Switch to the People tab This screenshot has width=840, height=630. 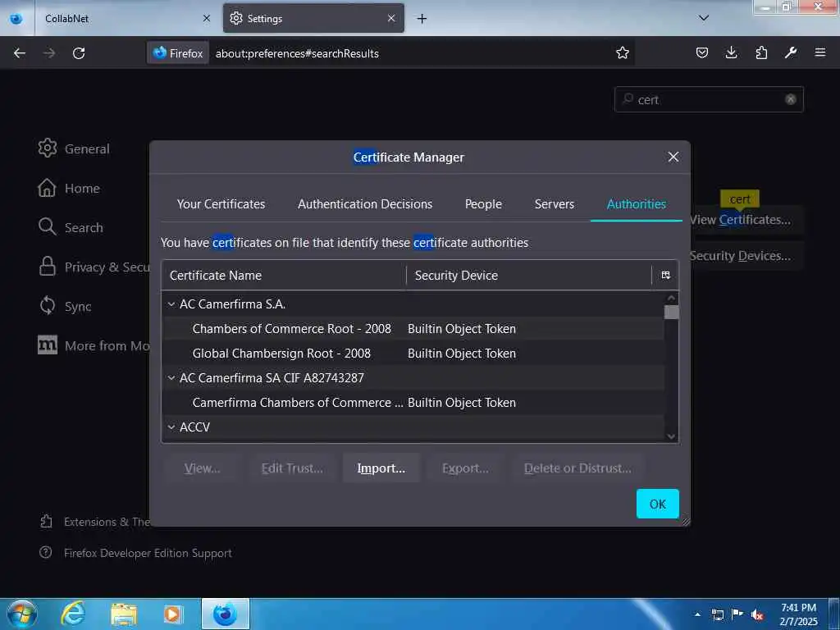[483, 203]
